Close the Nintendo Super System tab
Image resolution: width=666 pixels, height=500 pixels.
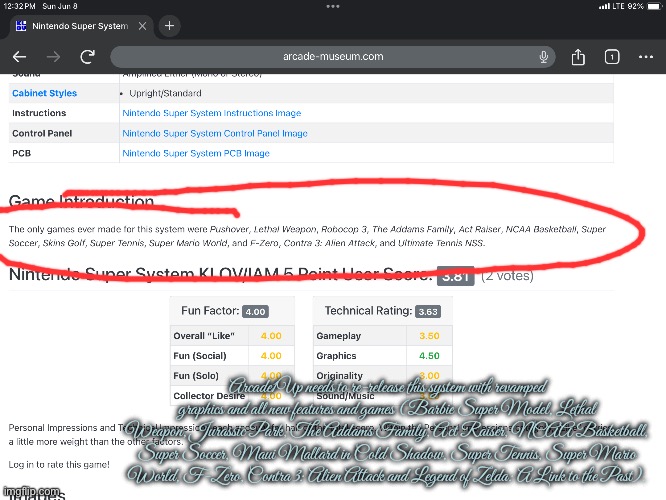(x=142, y=26)
